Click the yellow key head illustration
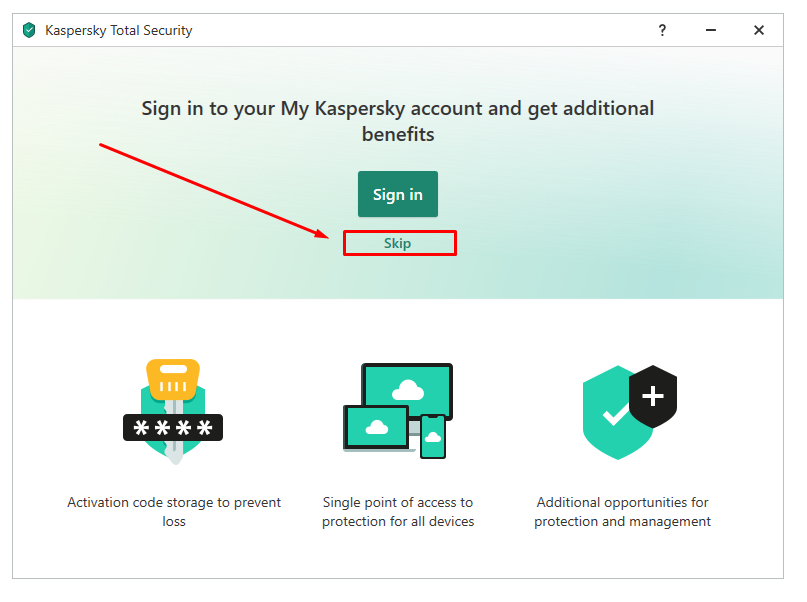Screen dimensions: 807x602 point(173,379)
